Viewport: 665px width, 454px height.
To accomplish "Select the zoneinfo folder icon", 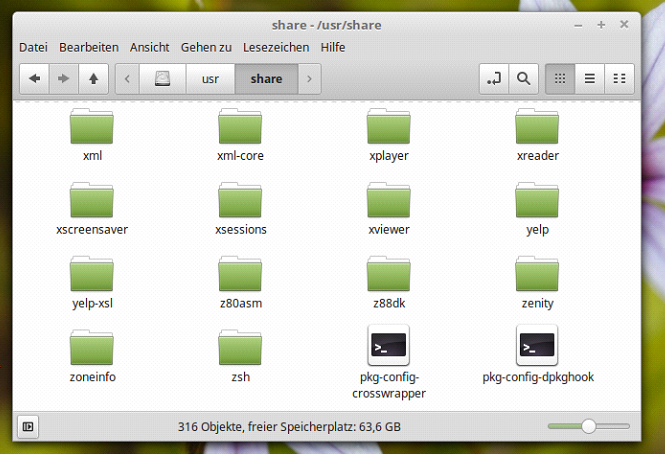I will point(92,348).
